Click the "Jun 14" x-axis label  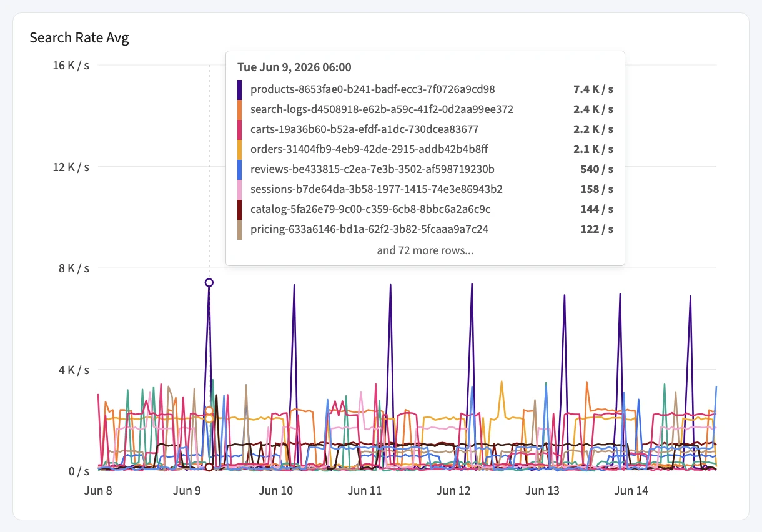pos(631,491)
